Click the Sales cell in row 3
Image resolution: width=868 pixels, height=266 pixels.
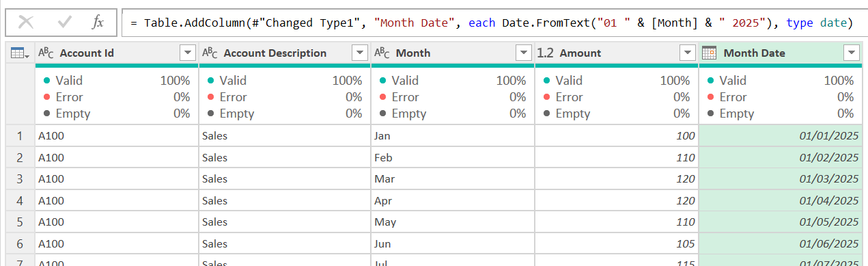[x=285, y=179]
